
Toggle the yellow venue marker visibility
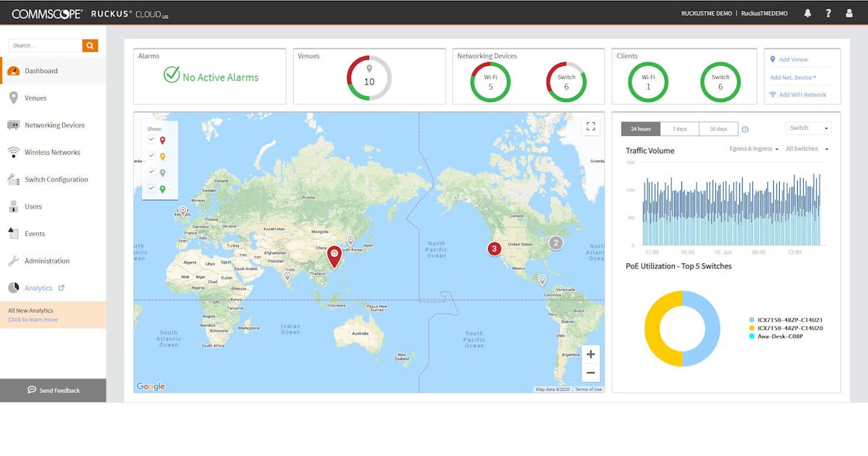(x=150, y=155)
